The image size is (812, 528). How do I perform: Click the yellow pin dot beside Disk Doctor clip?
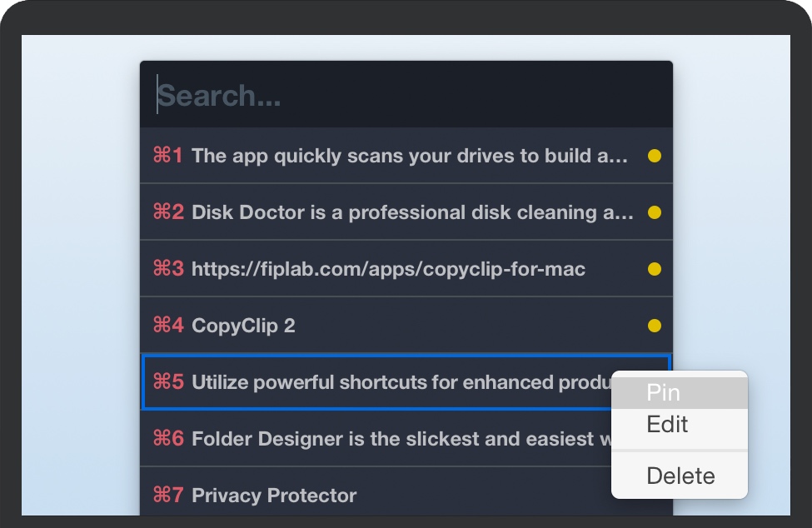click(655, 212)
